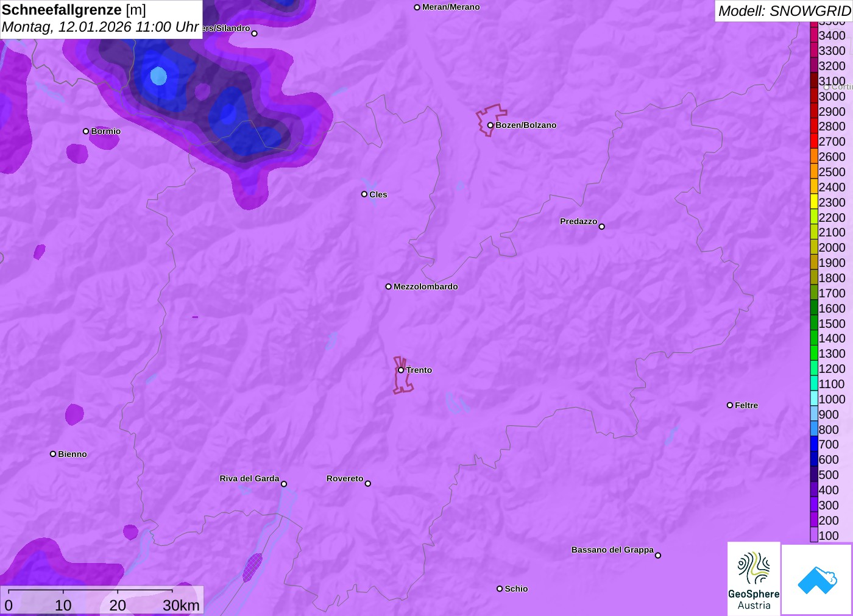Click the date Montag, 12.01.2026 11:00 Uhr
The width and height of the screenshot is (853, 616).
pos(101,27)
